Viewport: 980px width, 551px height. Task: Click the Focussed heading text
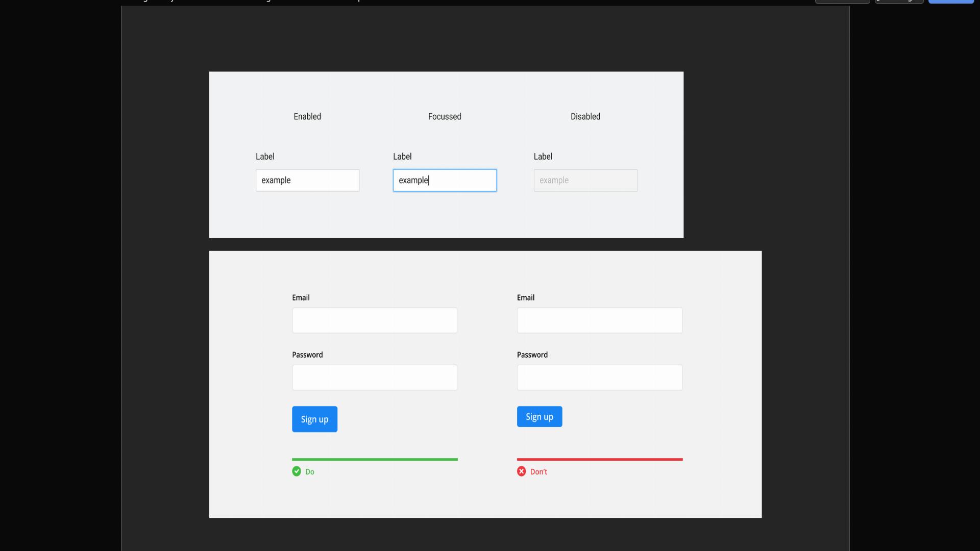445,116
